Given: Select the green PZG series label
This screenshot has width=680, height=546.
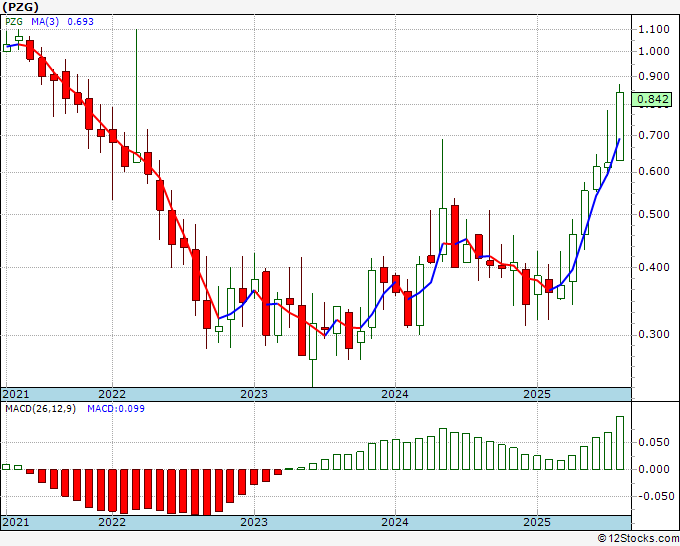Looking at the screenshot, I should [14, 22].
